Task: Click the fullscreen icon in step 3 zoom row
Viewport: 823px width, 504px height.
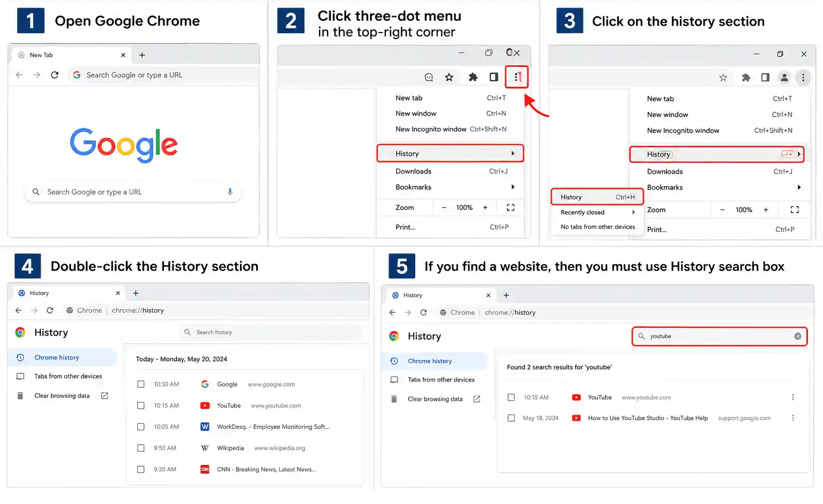Action: (x=795, y=210)
